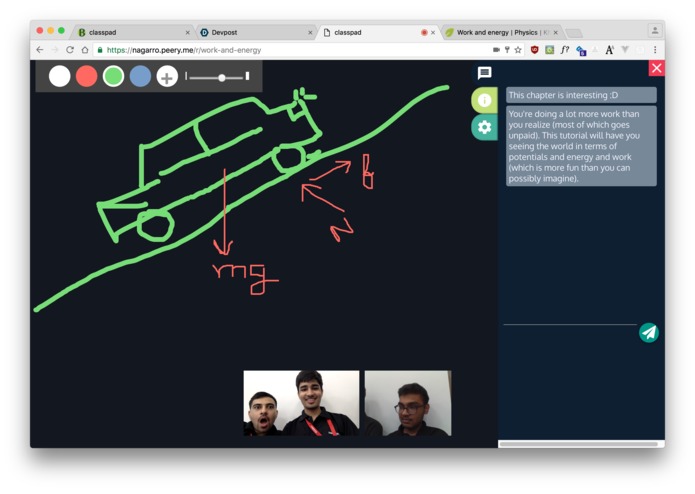Pick the blue pen color
Screen dimensions: 695x494
pyautogui.click(x=141, y=77)
